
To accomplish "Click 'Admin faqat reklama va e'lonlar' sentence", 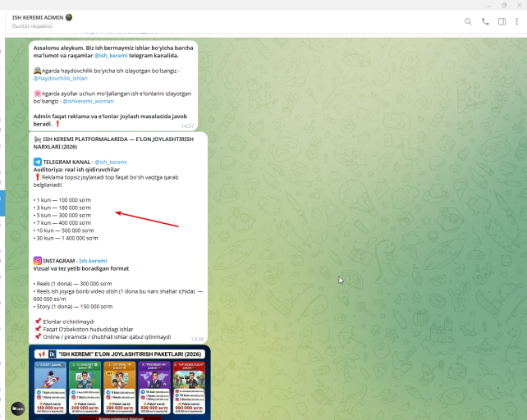I will pyautogui.click(x=110, y=120).
